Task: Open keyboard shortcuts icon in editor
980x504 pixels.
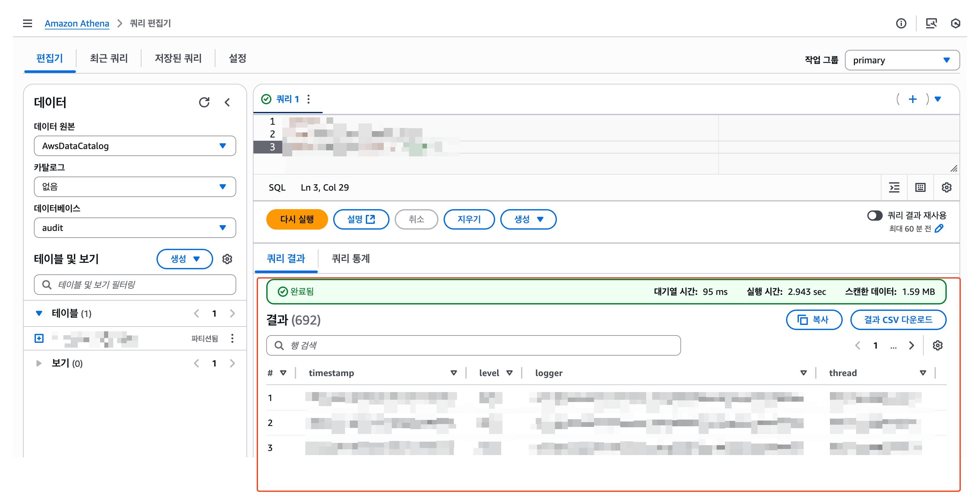Action: [x=920, y=187]
